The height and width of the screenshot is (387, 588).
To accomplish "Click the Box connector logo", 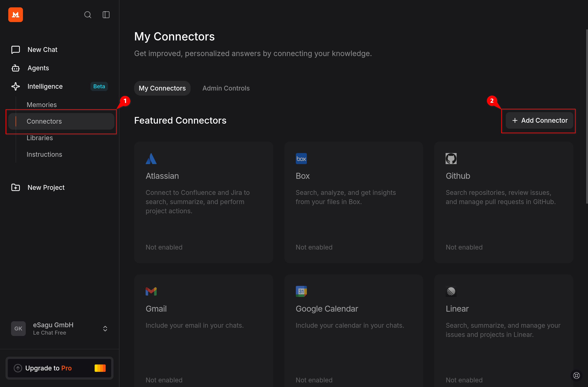I will pyautogui.click(x=301, y=159).
